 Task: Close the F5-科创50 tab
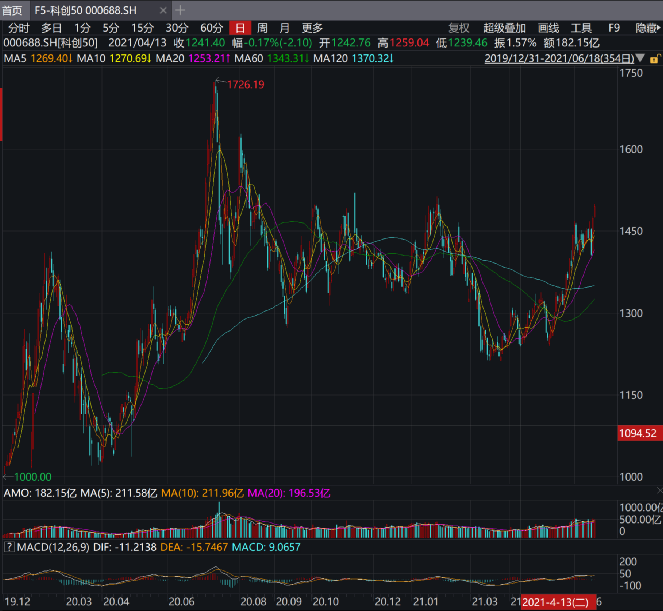point(163,9)
